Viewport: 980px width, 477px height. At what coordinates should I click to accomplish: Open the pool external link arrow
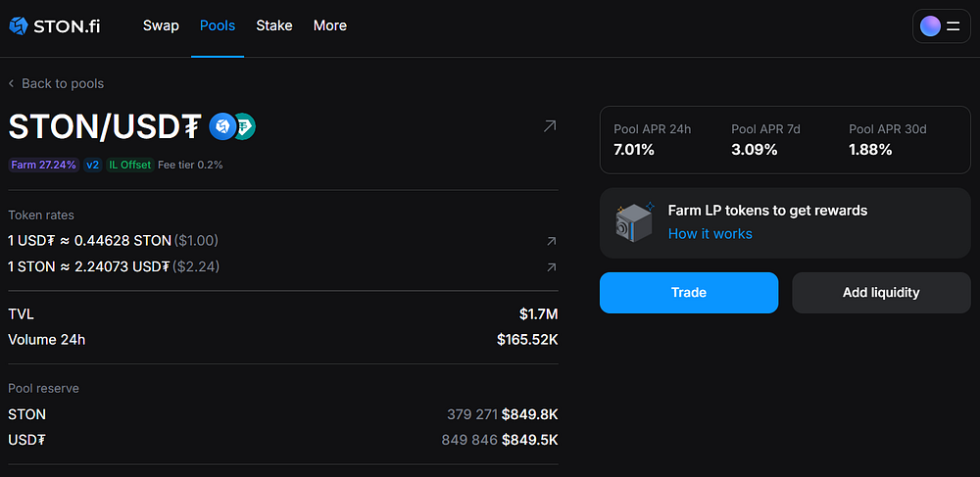550,126
